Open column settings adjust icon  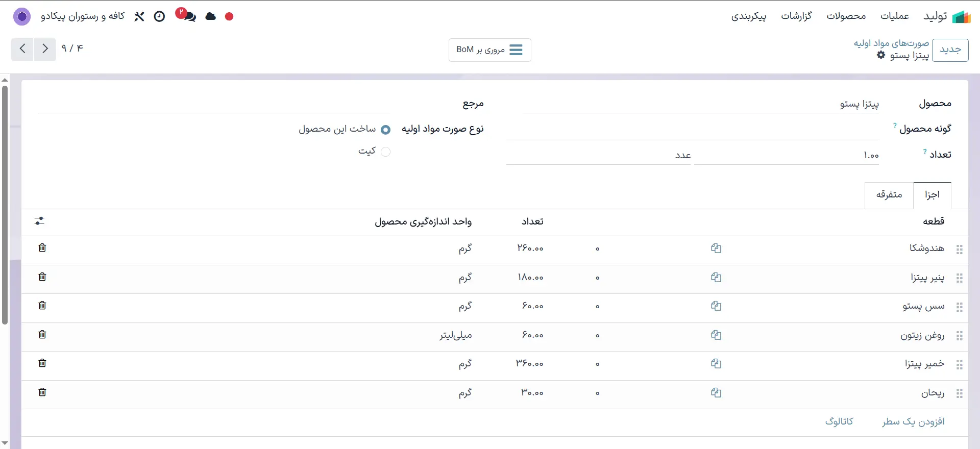[x=39, y=221]
